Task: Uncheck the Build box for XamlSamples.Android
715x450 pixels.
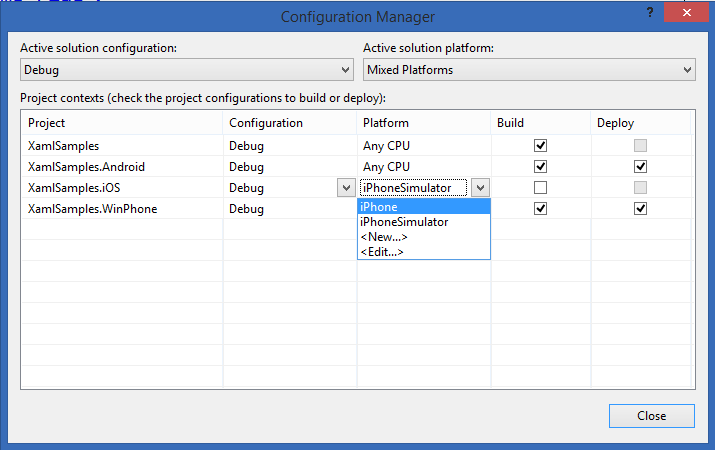Action: click(540, 166)
